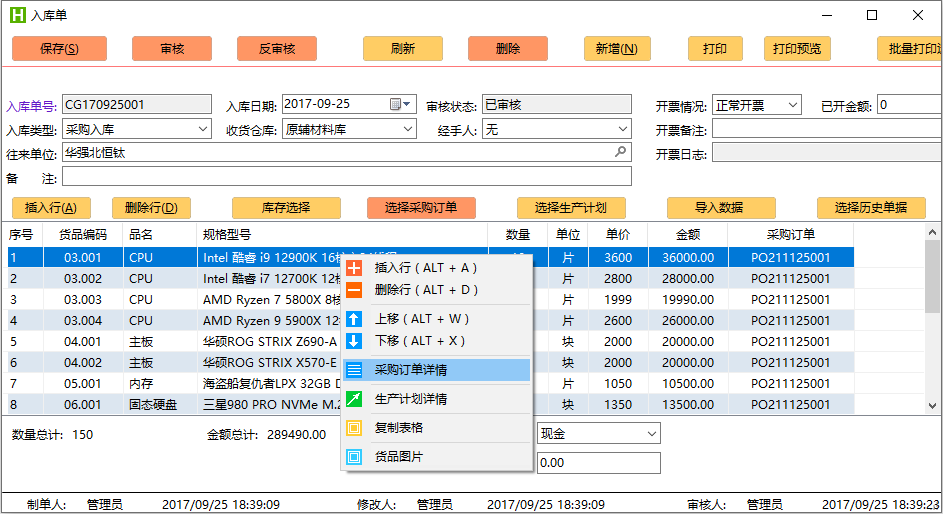The height and width of the screenshot is (514, 943).
Task: Click the 删除行(D) button above the table
Action: 152,208
